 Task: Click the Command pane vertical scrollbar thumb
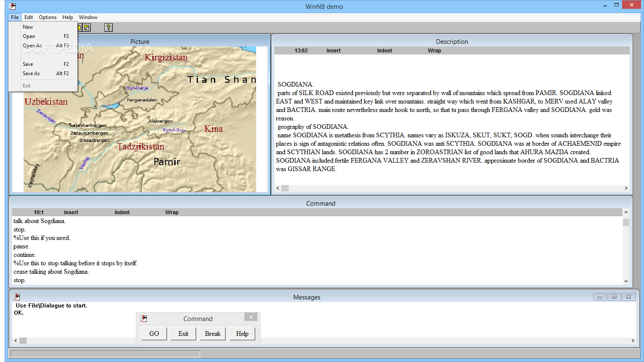[626, 222]
